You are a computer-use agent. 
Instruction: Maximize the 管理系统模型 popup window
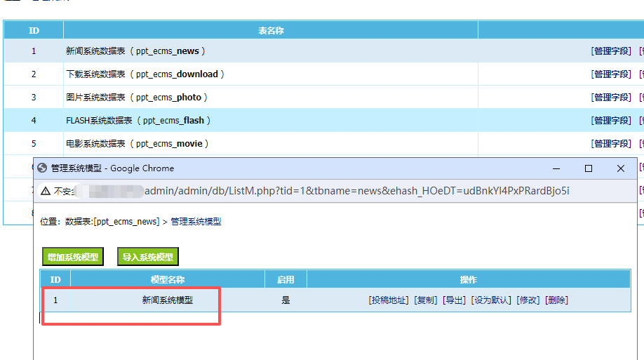tap(589, 168)
